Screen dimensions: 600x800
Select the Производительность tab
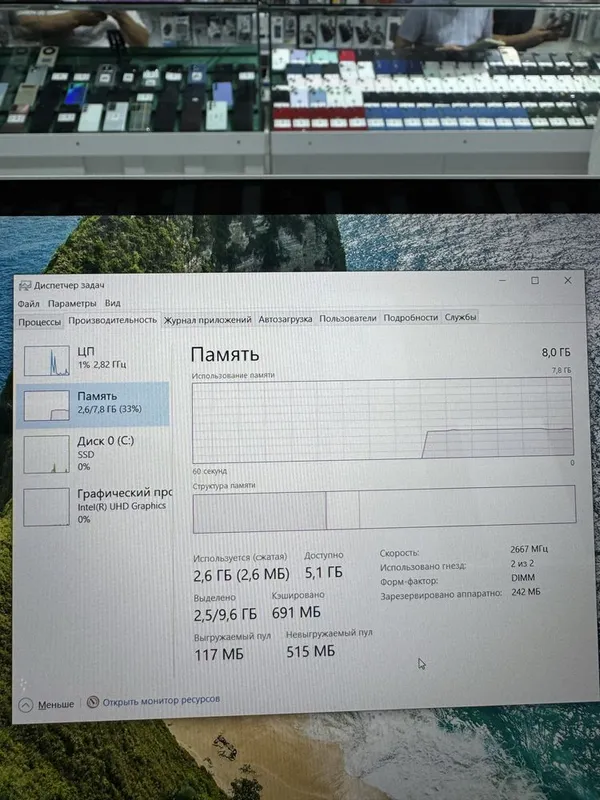[112, 320]
